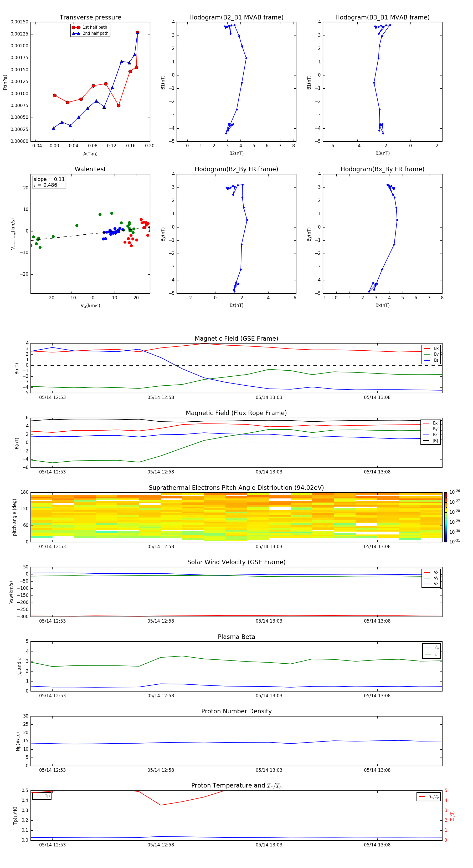
Task: Click the 'Magnetic Field (Flux Rope Frame)' title
Action: pyautogui.click(x=236, y=413)
